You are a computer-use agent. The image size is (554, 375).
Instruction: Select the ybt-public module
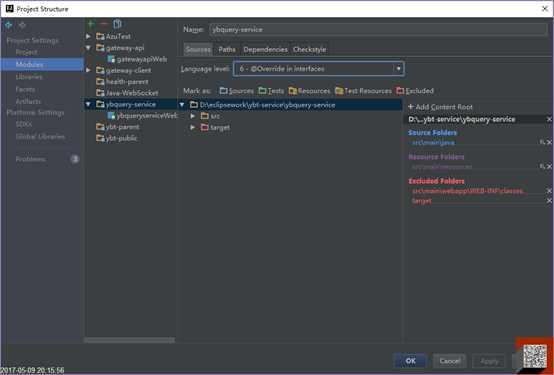[117, 138]
